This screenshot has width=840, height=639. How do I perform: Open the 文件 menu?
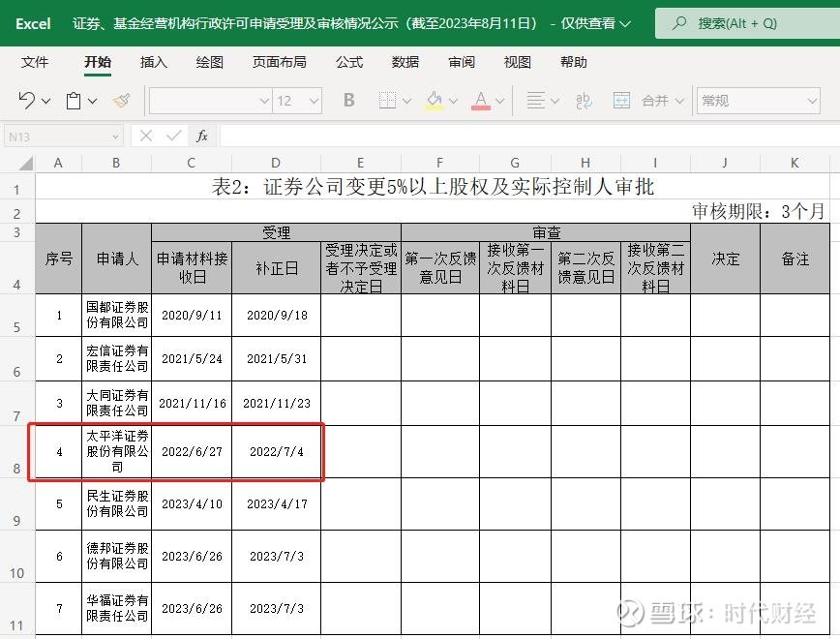click(x=35, y=62)
